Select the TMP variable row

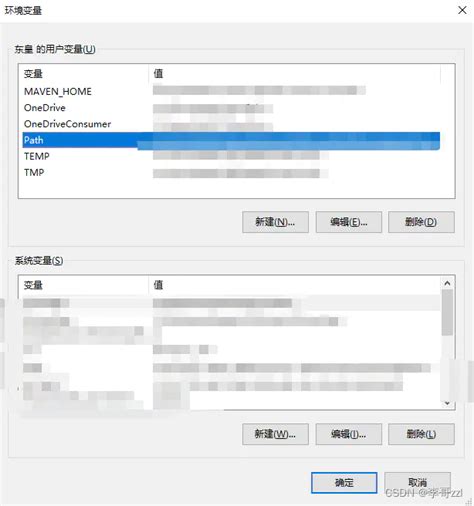232,173
